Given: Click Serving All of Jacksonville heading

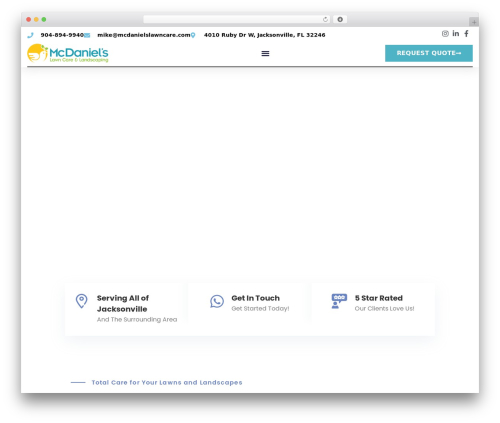Looking at the screenshot, I should [123, 303].
